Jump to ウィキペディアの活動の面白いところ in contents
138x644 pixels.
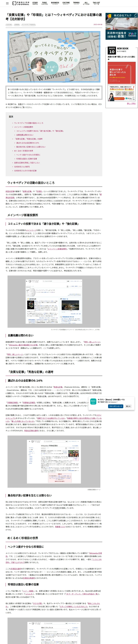(x=29, y=123)
